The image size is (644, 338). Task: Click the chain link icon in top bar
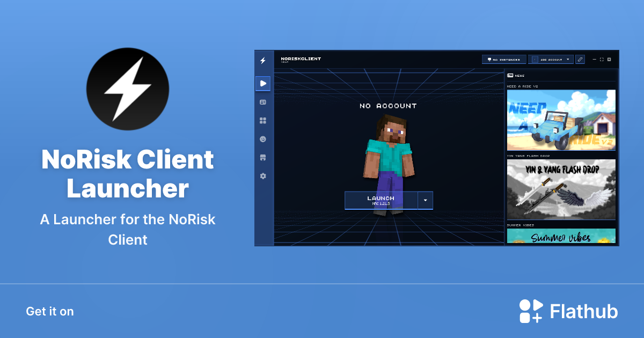[580, 60]
